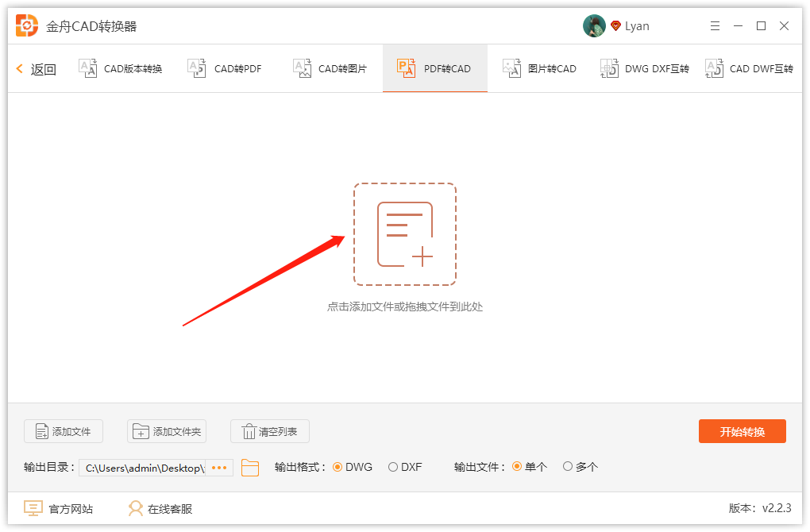Open output folder via folder icon
Image resolution: width=810 pixels, height=532 pixels.
pos(250,468)
